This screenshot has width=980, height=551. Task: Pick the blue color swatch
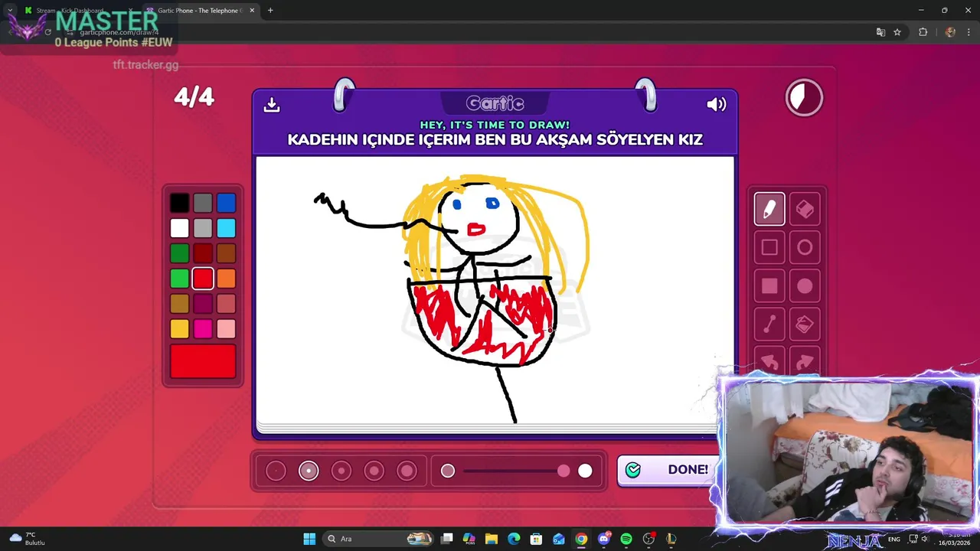click(x=226, y=203)
